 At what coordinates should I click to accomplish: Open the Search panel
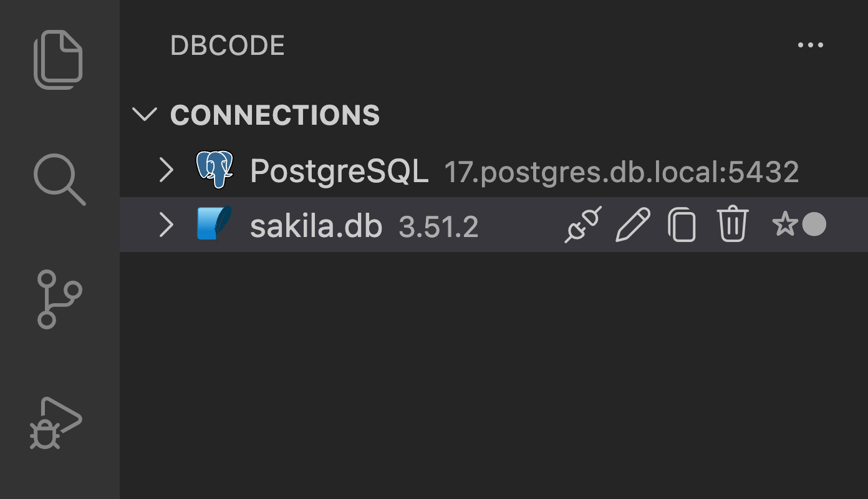[x=59, y=179]
